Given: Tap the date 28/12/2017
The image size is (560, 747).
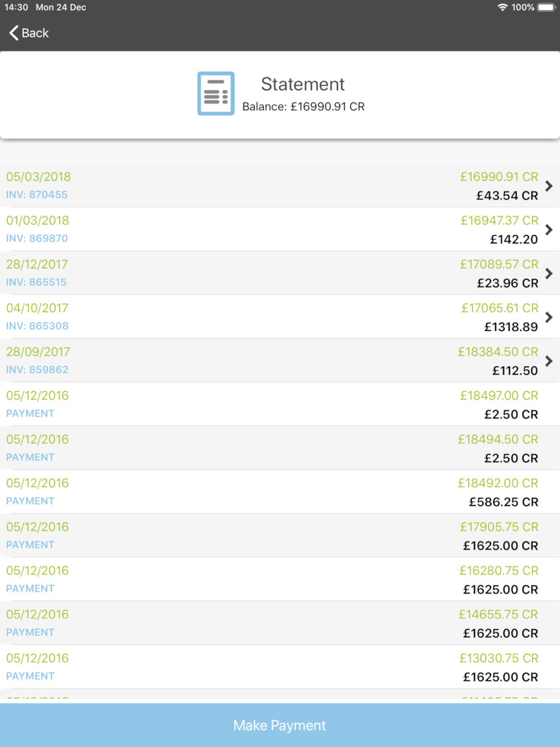Looking at the screenshot, I should [x=37, y=264].
